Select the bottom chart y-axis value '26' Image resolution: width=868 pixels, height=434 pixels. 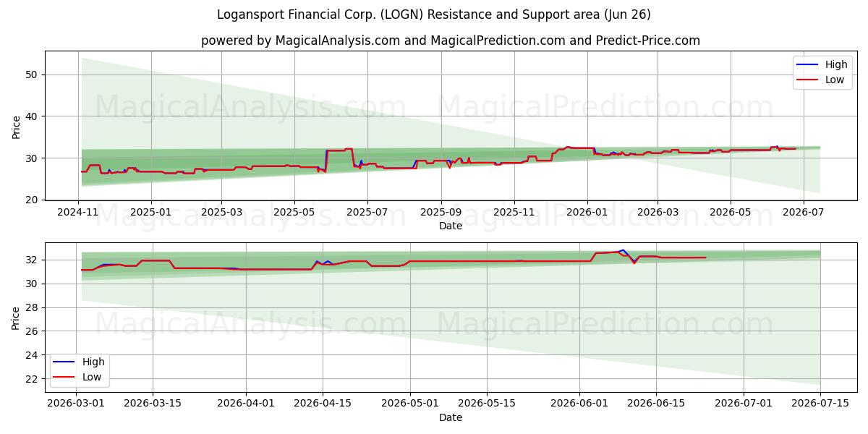coord(33,331)
